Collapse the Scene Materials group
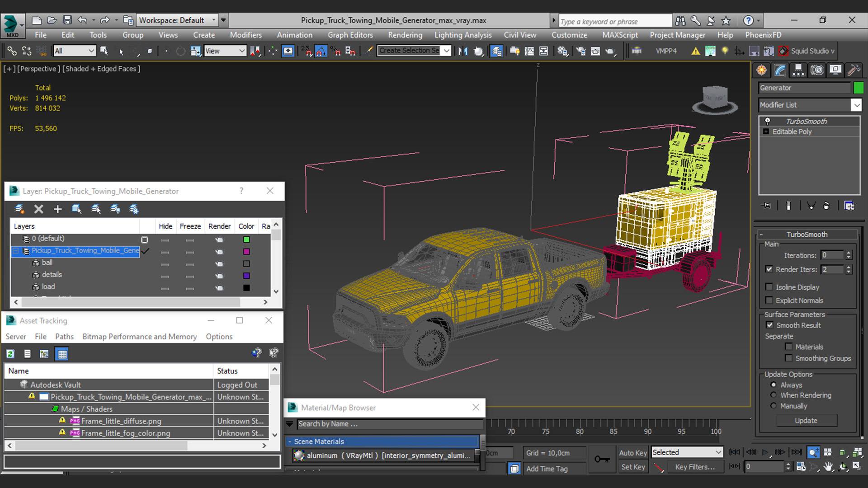This screenshot has height=488, width=868. click(290, 441)
